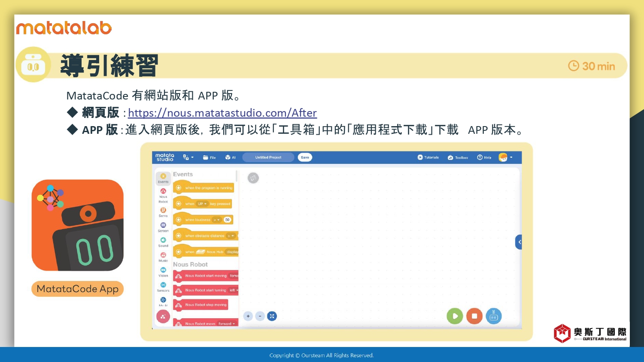The image size is (644, 362).
Task: Select the My AI block category
Action: coord(163,302)
